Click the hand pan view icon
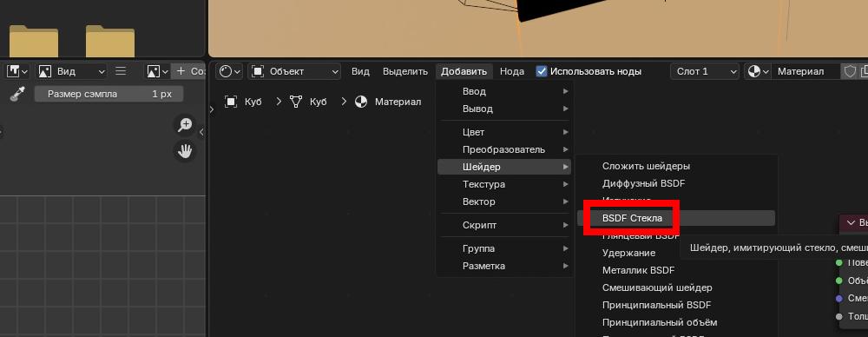This screenshot has width=868, height=337. [185, 151]
